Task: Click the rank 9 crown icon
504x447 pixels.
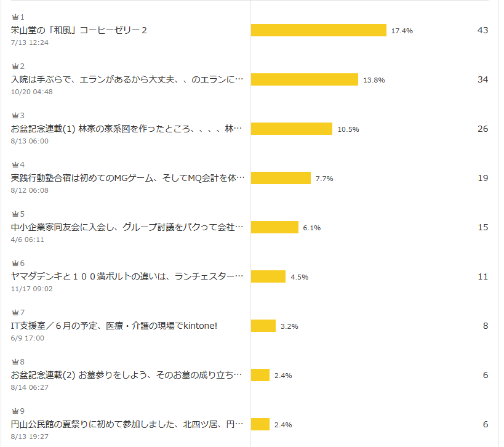Action: pyautogui.click(x=15, y=411)
